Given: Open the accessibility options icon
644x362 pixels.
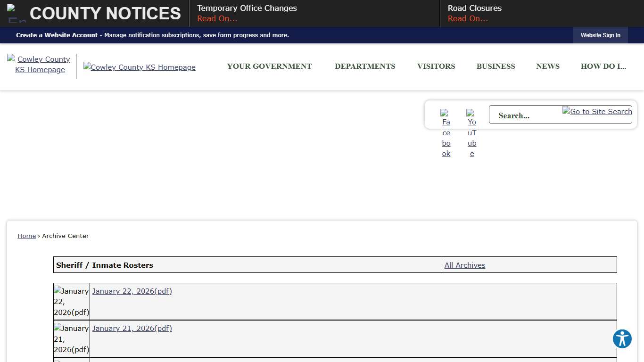Looking at the screenshot, I should 622,338.
